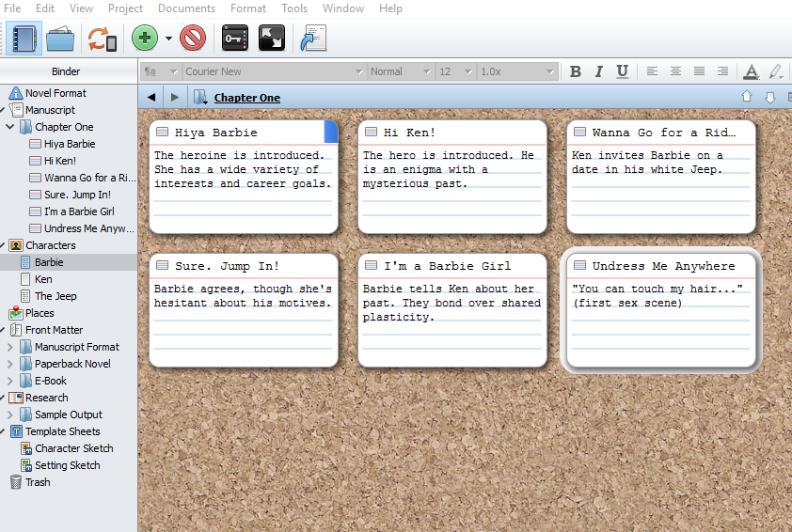Screen dimensions: 792x532
Task: Open the Trash in Binder
Action: pyautogui.click(x=38, y=482)
